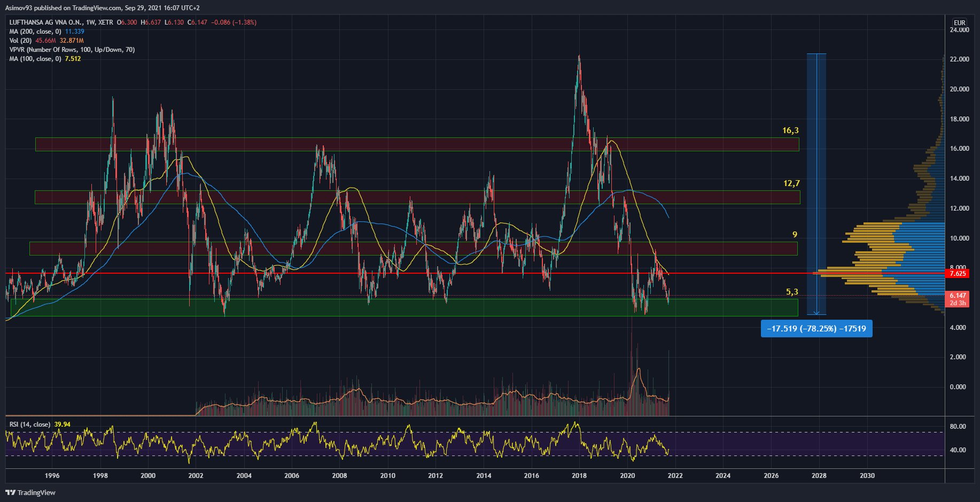Viewport: 980px width, 502px height.
Task: Click the 22.000 level on the price axis
Action: click(959, 59)
